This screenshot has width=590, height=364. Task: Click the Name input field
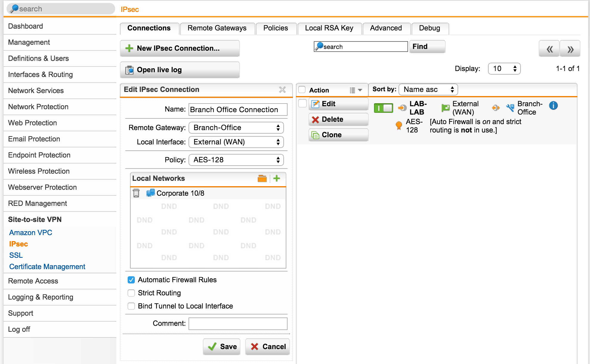click(x=238, y=109)
